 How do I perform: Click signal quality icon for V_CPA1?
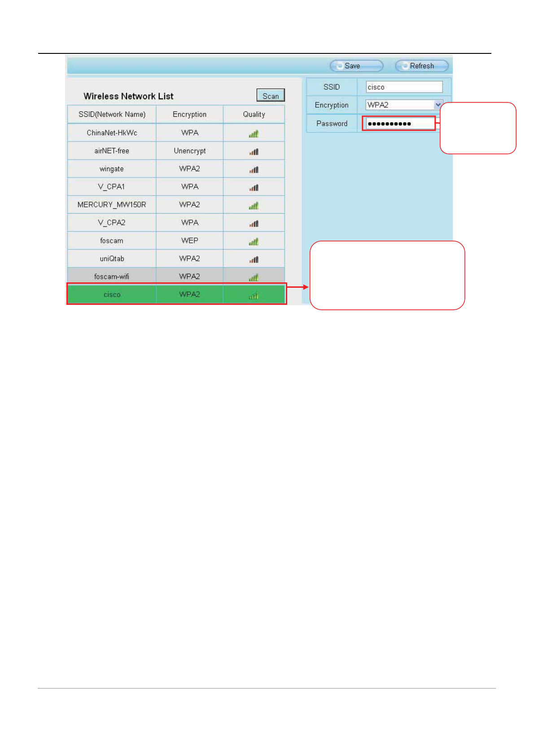pyautogui.click(x=254, y=188)
